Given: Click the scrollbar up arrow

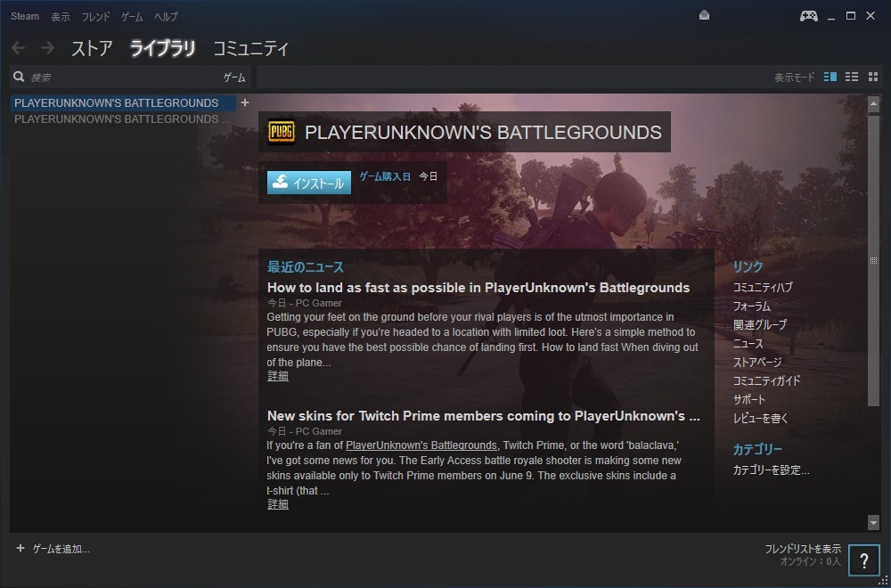Looking at the screenshot, I should coord(873,102).
